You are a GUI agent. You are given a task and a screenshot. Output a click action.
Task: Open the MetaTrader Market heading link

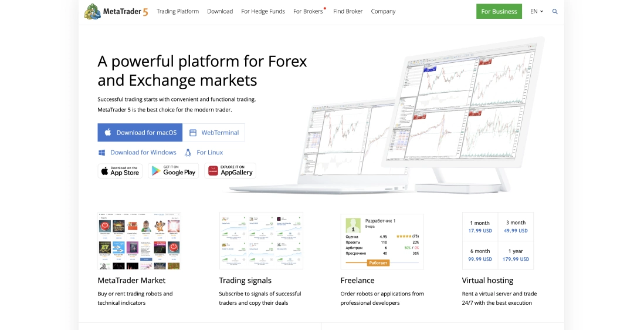tap(131, 281)
